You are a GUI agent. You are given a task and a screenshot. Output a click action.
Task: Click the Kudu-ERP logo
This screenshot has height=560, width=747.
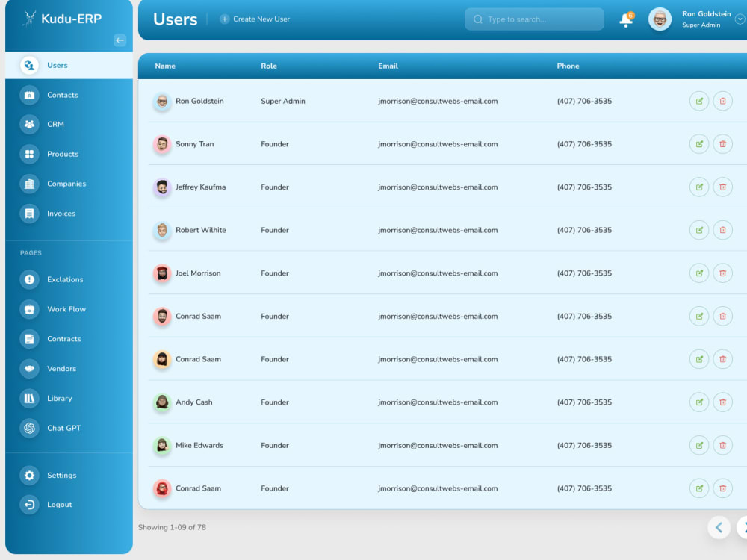(63, 19)
